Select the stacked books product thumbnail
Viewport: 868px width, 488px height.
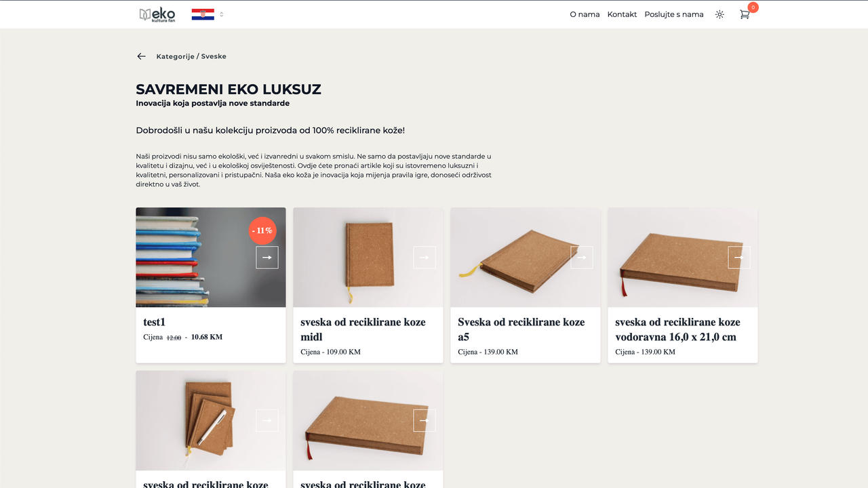click(211, 258)
